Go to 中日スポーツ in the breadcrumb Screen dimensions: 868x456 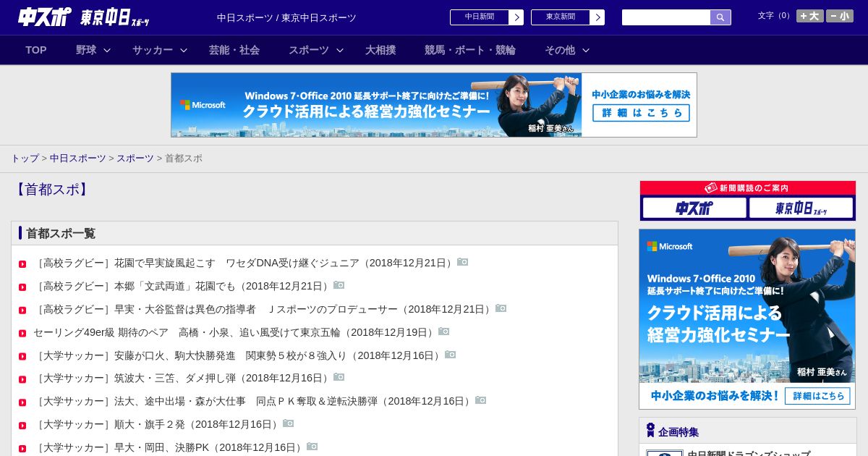[78, 158]
